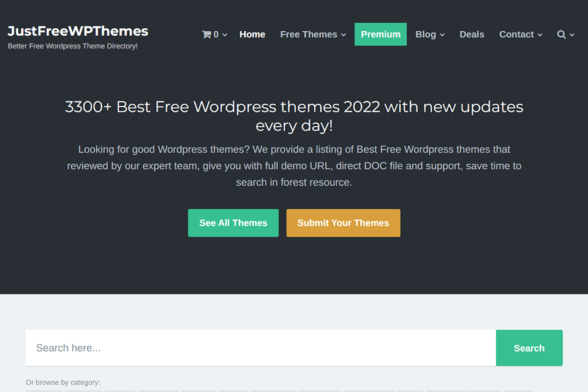Expand the chevron beside the search icon
The height and width of the screenshot is (392, 588).
point(572,35)
